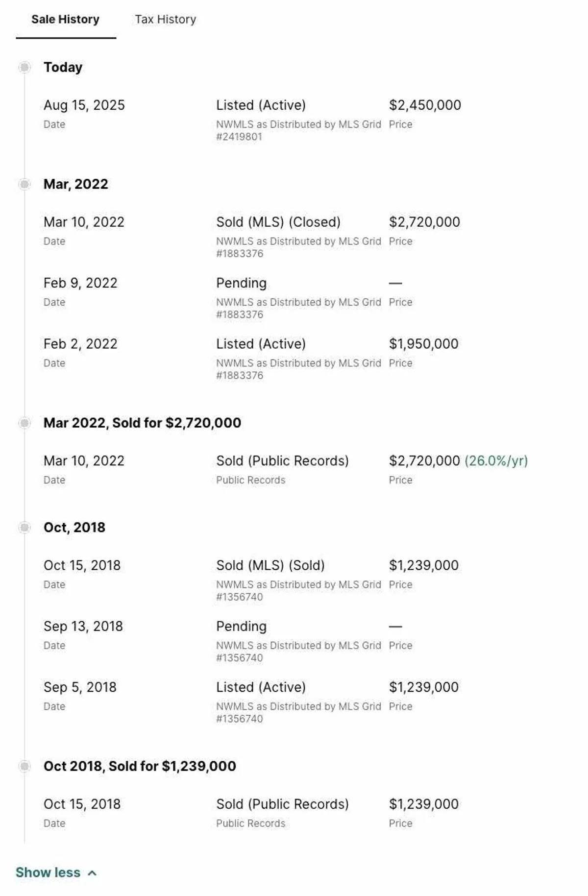Select the Oct 2018 Sold for $1,239,000 marker
This screenshot has width=588, height=896.
click(24, 766)
